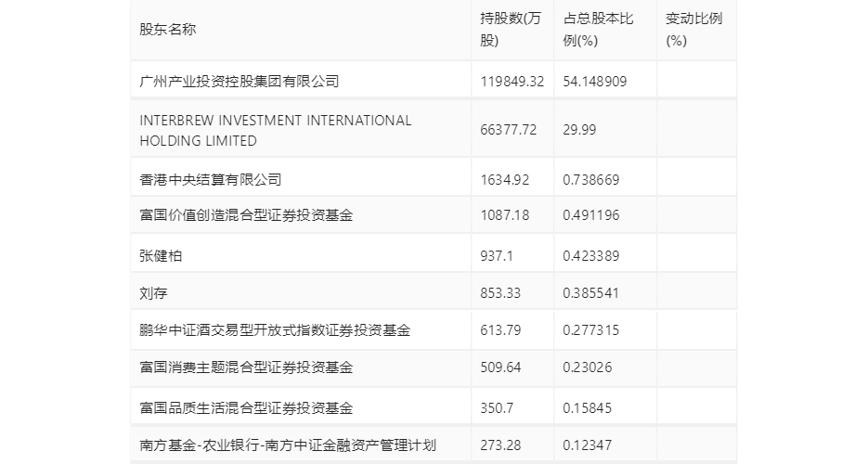The width and height of the screenshot is (868, 464).
Task: Select the 1087.18 shares value
Action: pos(504,215)
